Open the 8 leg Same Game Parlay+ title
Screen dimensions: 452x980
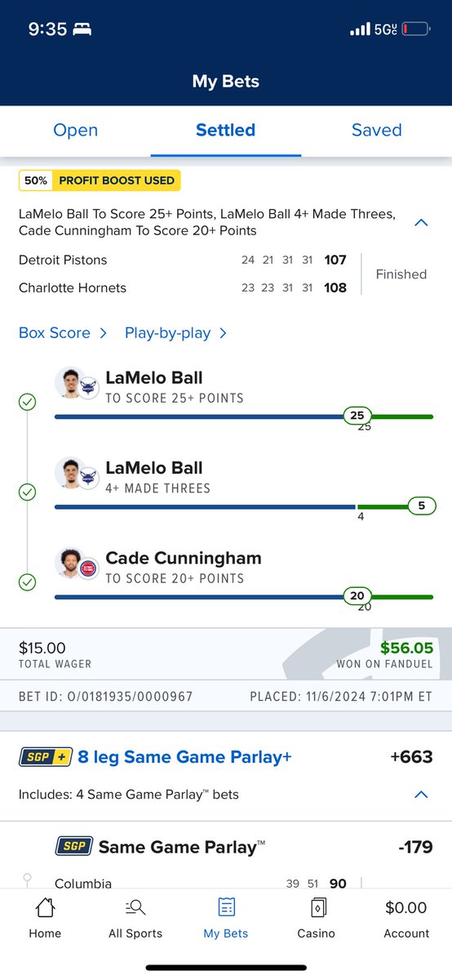point(184,757)
